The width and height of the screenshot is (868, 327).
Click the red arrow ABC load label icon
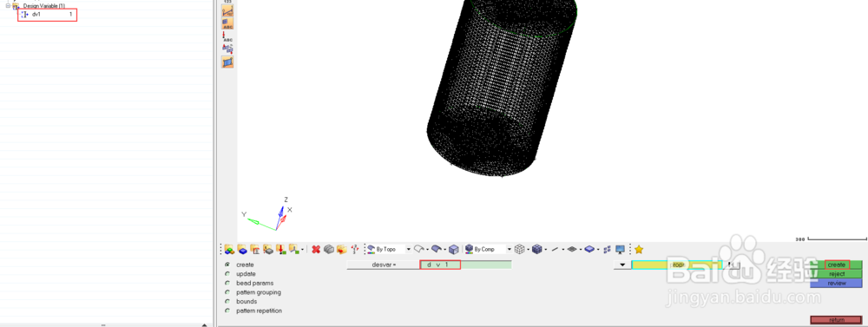point(227,37)
